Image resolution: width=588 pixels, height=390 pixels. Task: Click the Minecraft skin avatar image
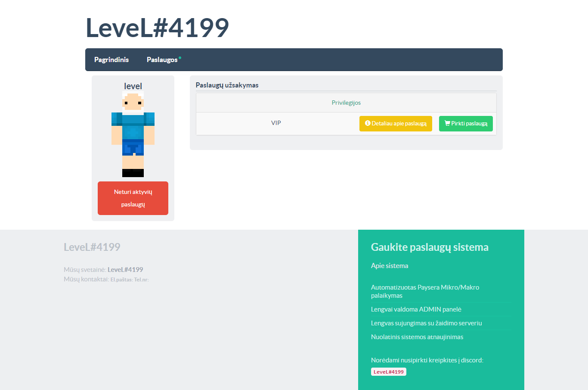pos(133,134)
